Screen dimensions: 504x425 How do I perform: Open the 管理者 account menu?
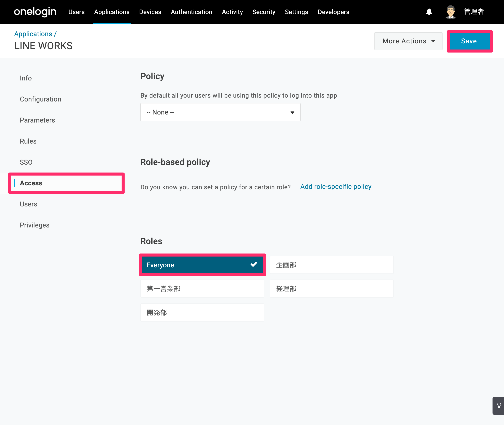[474, 12]
